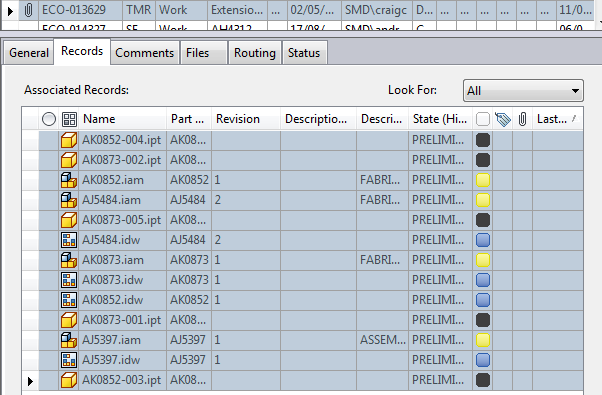
Task: Expand the ECO-013629 row arrow
Action: (10, 11)
